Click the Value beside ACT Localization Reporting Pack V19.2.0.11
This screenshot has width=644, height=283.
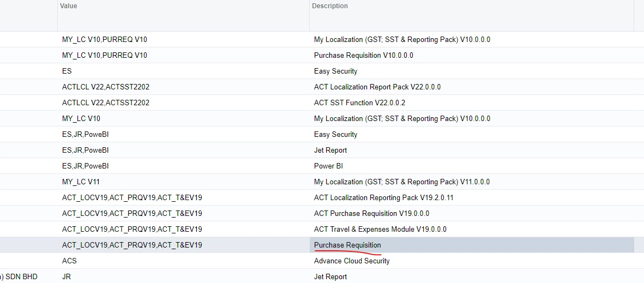(183, 197)
